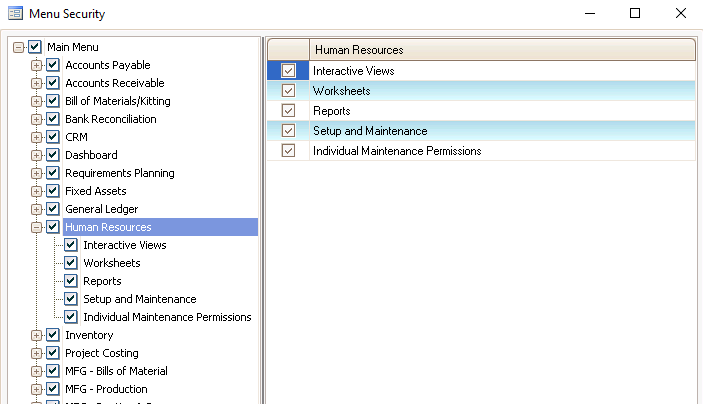Toggle Worksheets checkbox in right grid
Viewport: 703px width, 404px height.
[x=289, y=91]
